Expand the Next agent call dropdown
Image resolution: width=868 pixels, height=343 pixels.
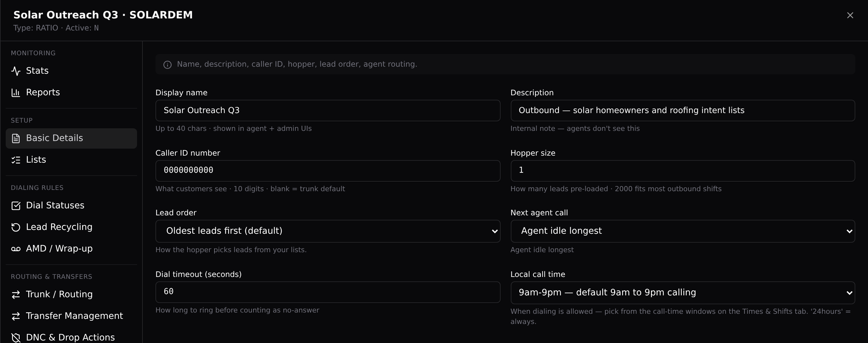tap(683, 231)
